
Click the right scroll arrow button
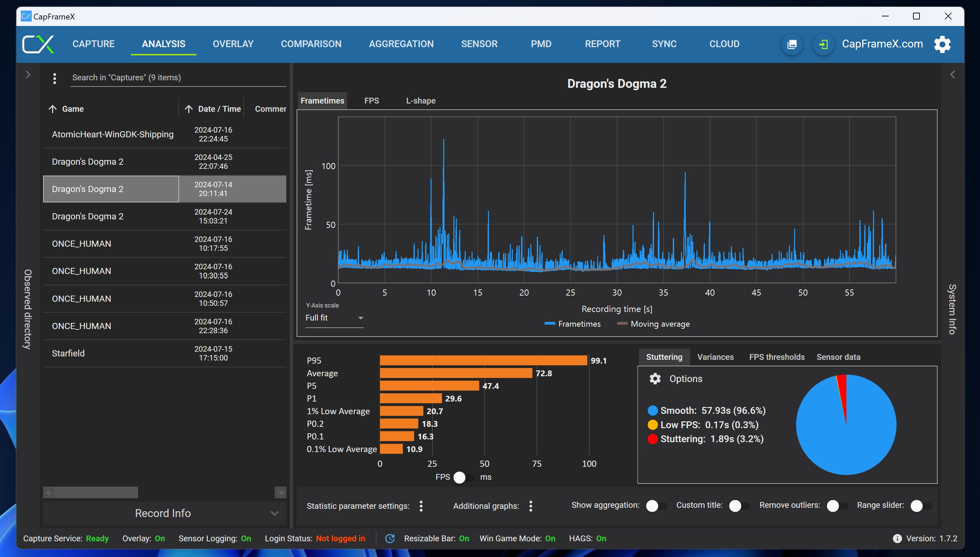coord(281,492)
